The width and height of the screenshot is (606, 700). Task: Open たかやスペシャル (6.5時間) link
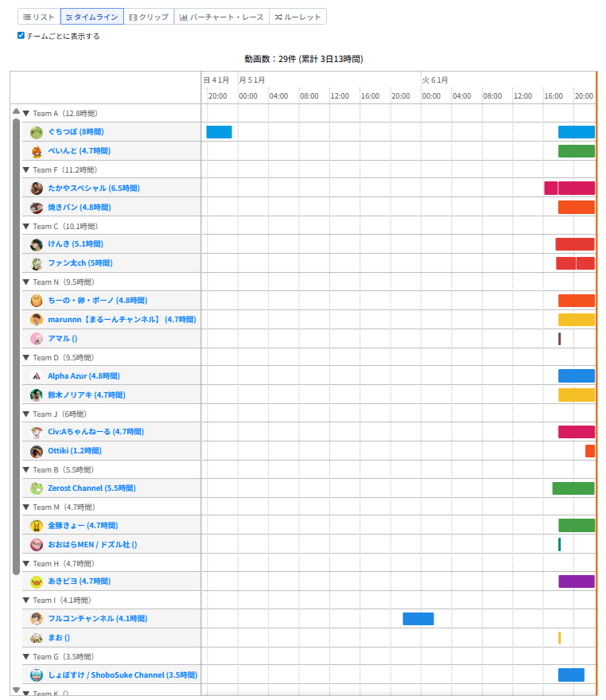point(94,188)
